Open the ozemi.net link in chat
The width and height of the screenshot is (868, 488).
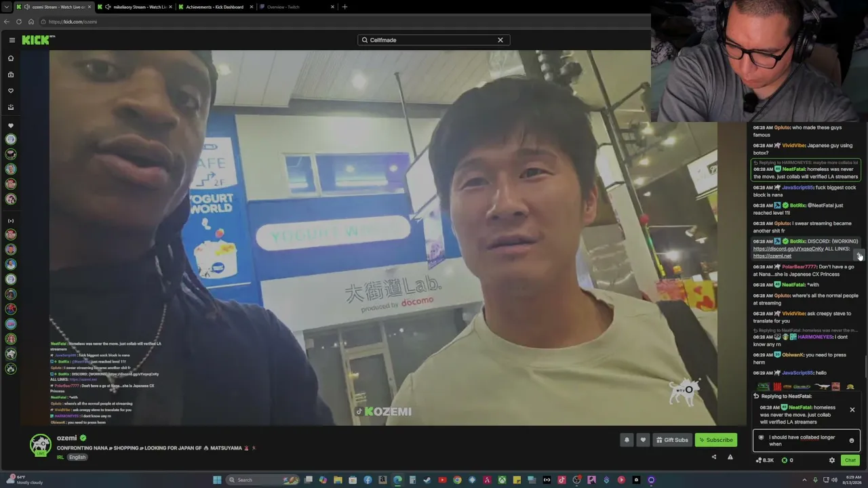[x=772, y=256]
